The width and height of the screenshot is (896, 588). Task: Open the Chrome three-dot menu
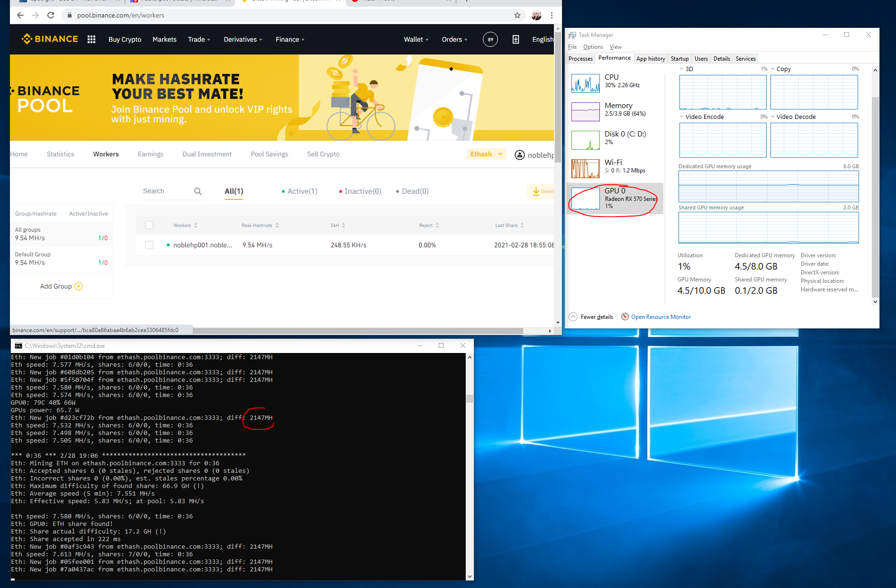click(x=552, y=15)
